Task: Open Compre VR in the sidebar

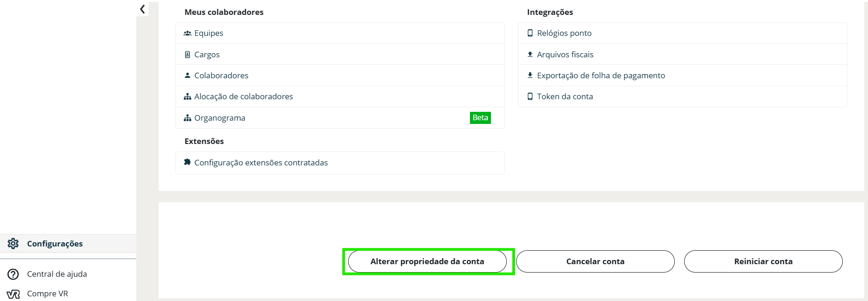Action: point(47,294)
